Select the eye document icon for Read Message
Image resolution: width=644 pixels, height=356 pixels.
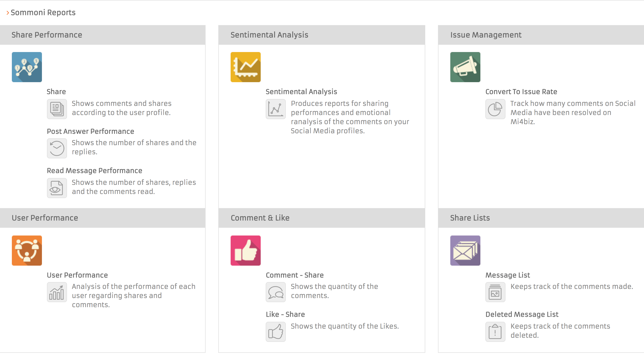[x=57, y=188]
